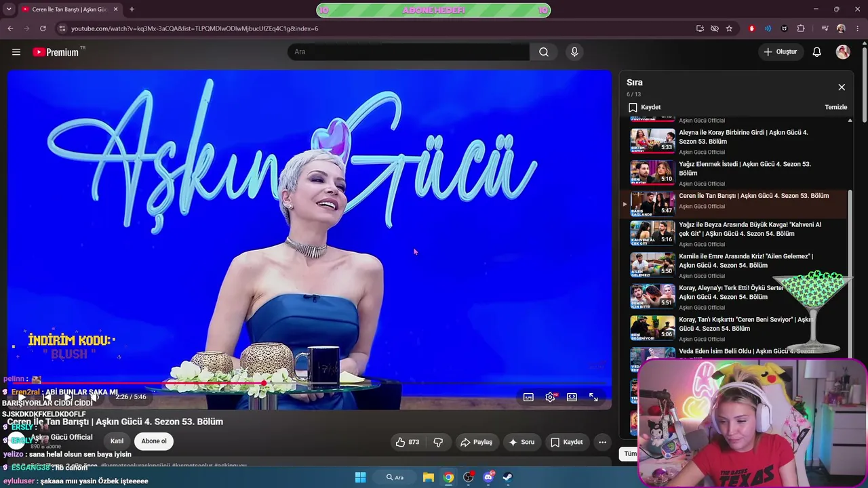
Task: Select the current Ceren İle Tan Barıştı queue thumbnail
Action: click(x=652, y=203)
